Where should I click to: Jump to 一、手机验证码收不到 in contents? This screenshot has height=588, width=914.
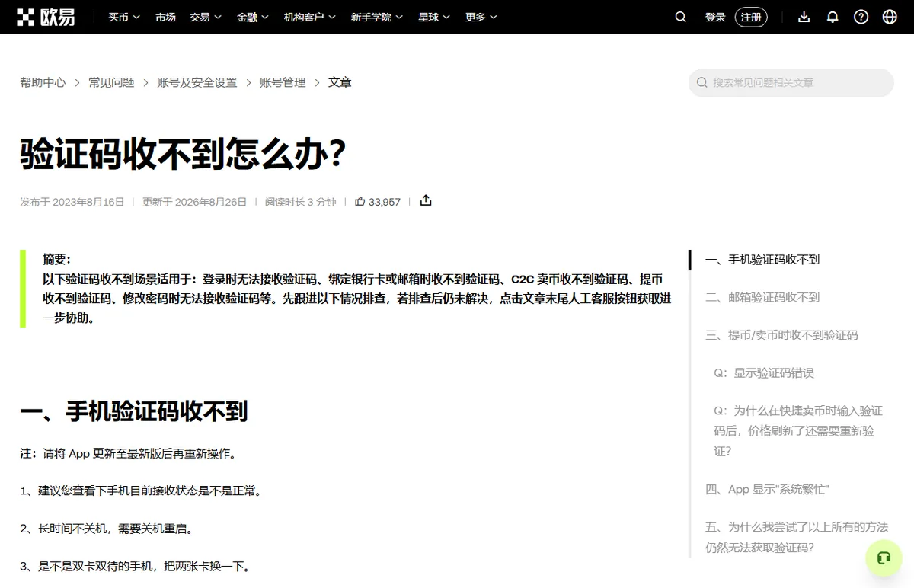point(762,259)
